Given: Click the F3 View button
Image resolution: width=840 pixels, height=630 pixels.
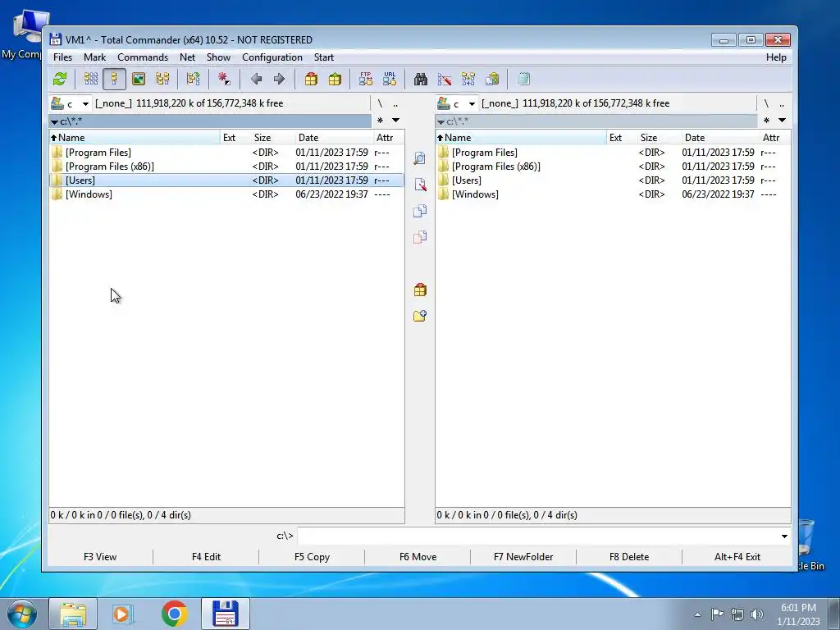Looking at the screenshot, I should coord(100,557).
